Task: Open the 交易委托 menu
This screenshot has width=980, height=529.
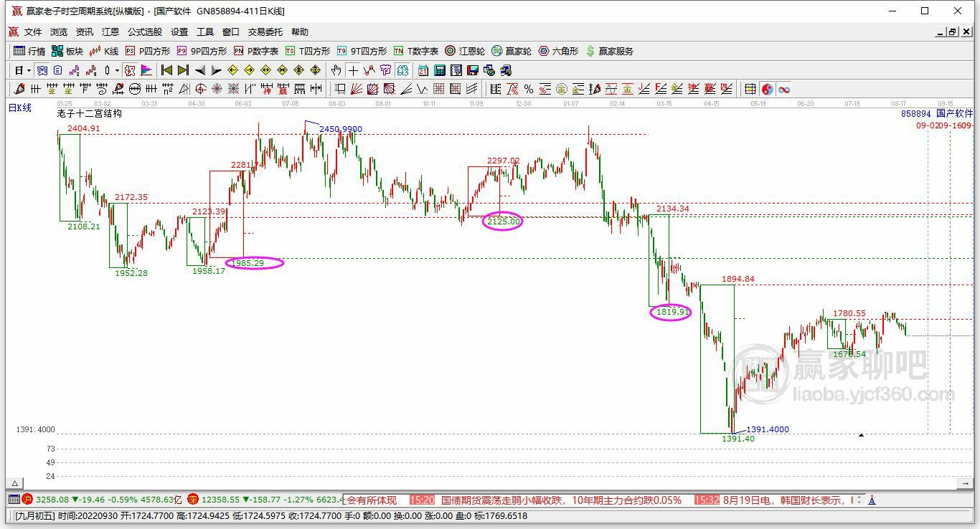Action: (265, 32)
